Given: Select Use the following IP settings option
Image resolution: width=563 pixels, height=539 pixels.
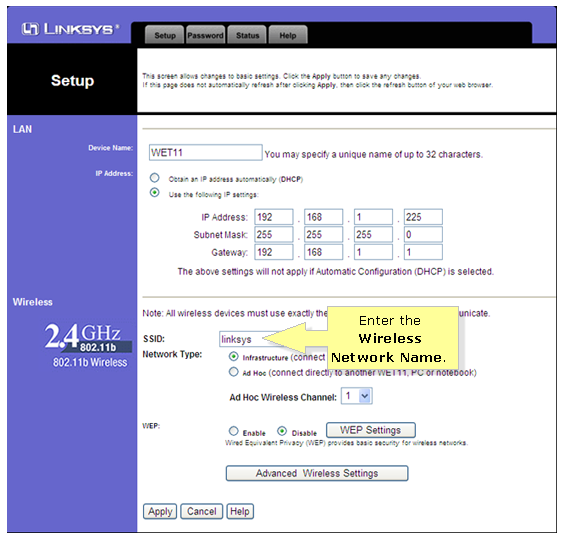Looking at the screenshot, I should (x=155, y=193).
